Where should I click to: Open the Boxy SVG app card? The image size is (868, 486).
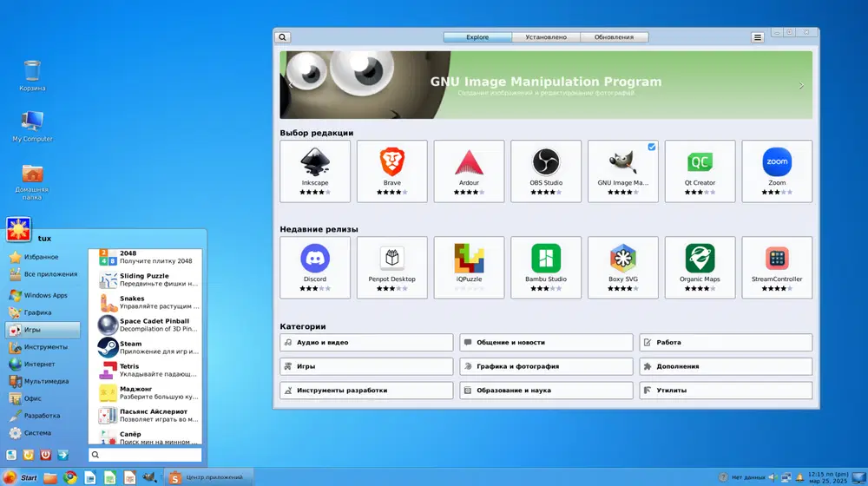pos(622,267)
